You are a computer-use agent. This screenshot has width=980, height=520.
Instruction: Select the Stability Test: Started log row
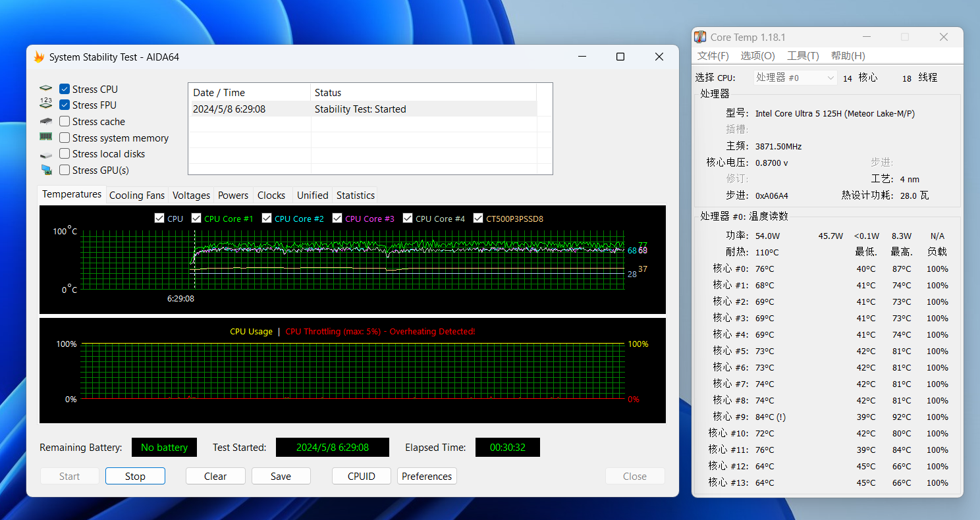363,109
